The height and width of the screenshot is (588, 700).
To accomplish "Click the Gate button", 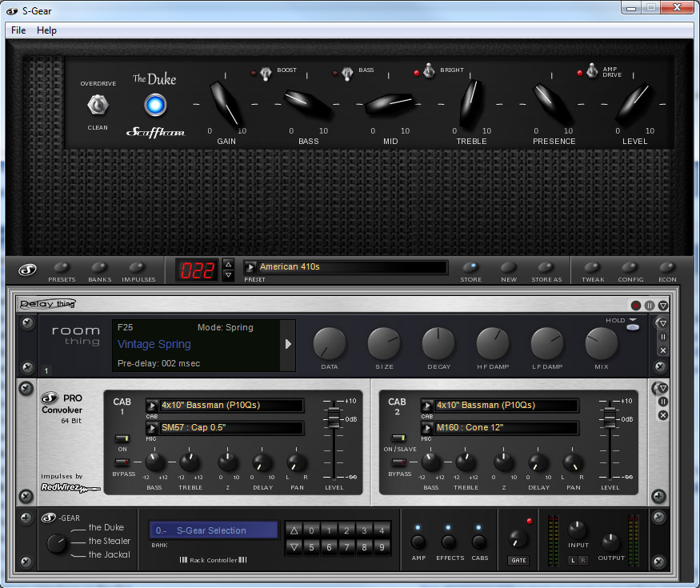I will (518, 560).
